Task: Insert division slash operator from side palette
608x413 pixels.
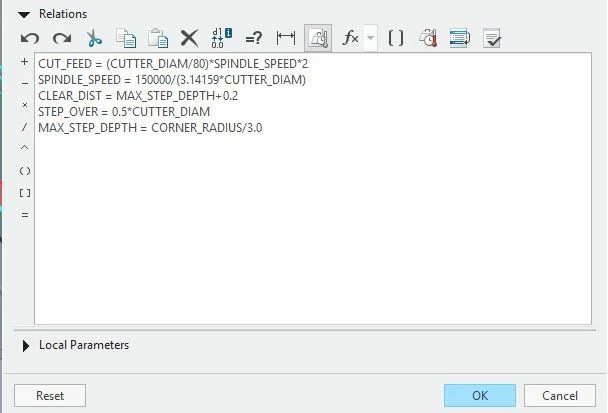Action: pos(24,127)
